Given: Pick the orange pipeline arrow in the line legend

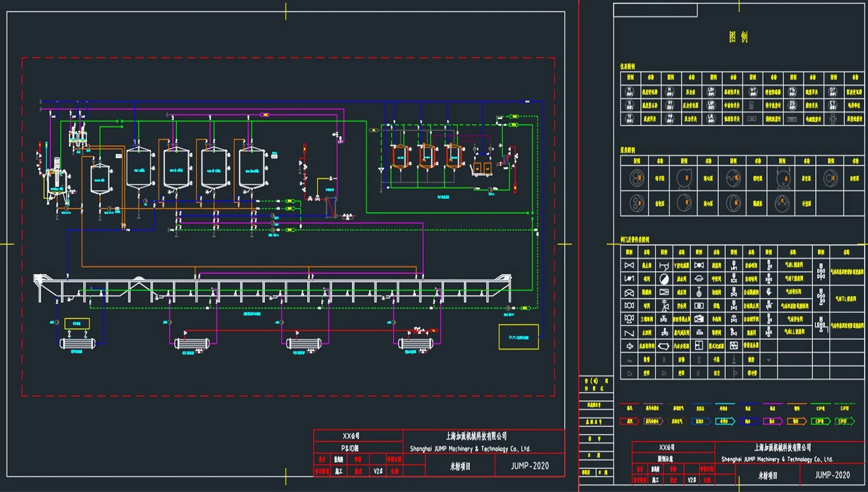Looking at the screenshot, I should tap(797, 421).
